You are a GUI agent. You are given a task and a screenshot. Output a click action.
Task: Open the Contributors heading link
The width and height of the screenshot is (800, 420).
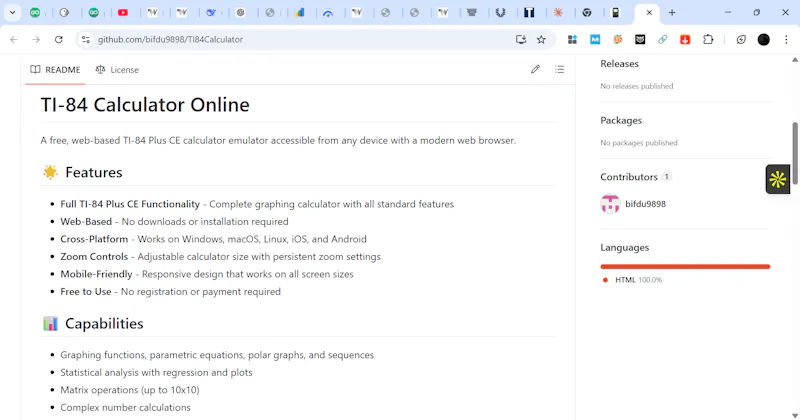point(629,177)
